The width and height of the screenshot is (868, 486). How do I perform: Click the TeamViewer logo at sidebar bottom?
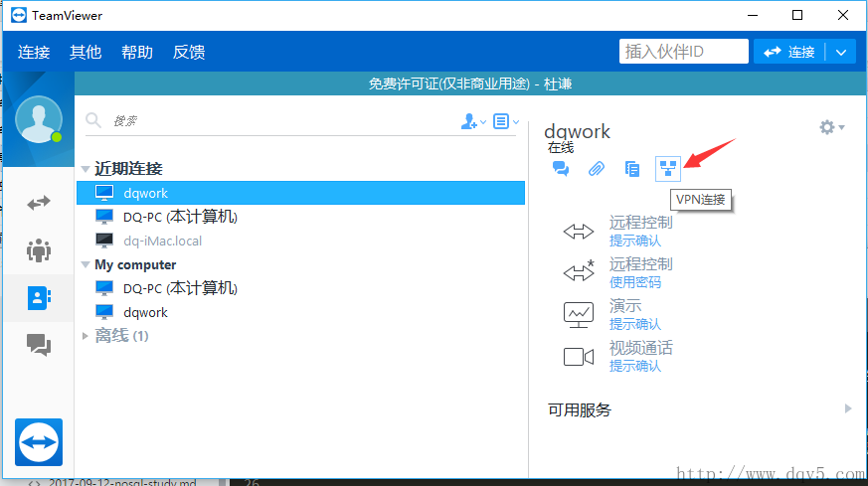(x=39, y=442)
